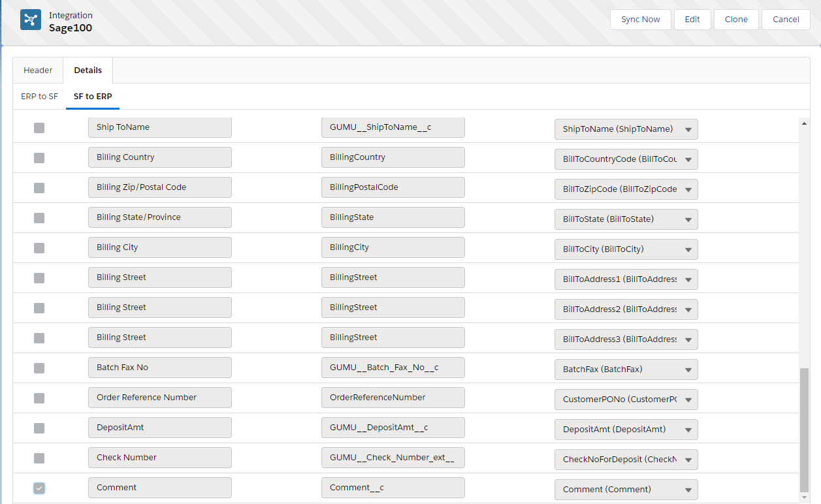Click the BillingCountry API name field
This screenshot has width=821, height=504.
coord(393,157)
